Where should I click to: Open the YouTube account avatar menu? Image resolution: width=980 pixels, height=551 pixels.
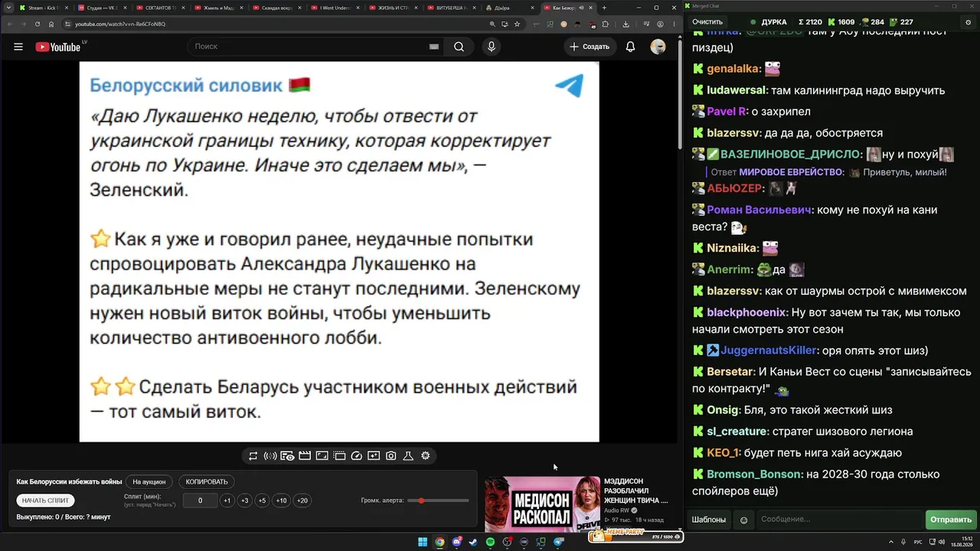(x=658, y=47)
